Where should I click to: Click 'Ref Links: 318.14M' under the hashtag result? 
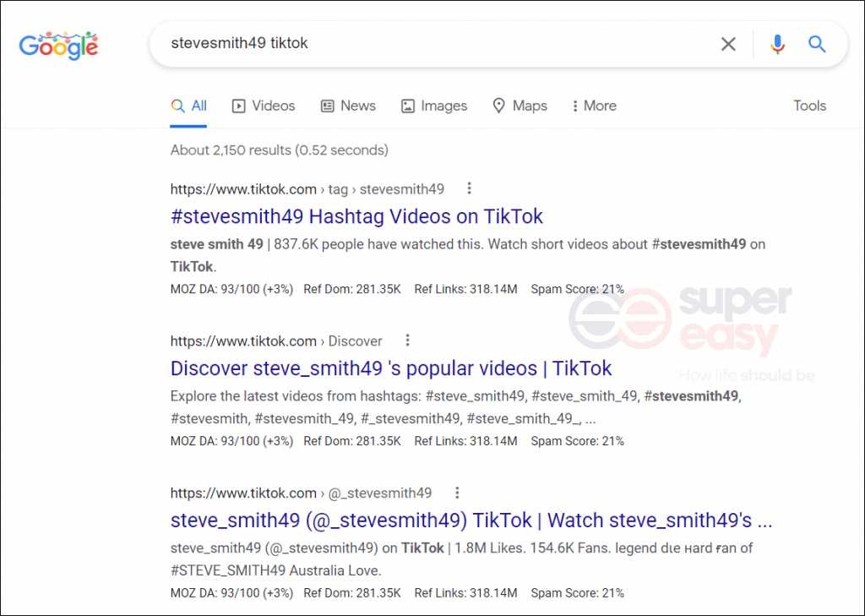point(465,289)
